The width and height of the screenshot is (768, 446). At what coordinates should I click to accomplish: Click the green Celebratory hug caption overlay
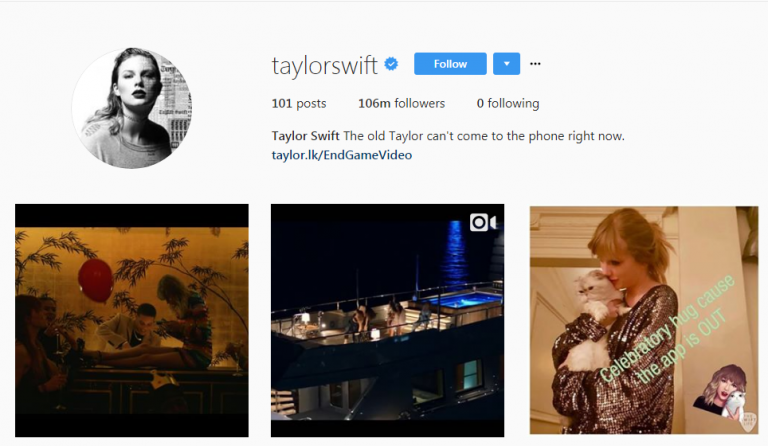(669, 331)
